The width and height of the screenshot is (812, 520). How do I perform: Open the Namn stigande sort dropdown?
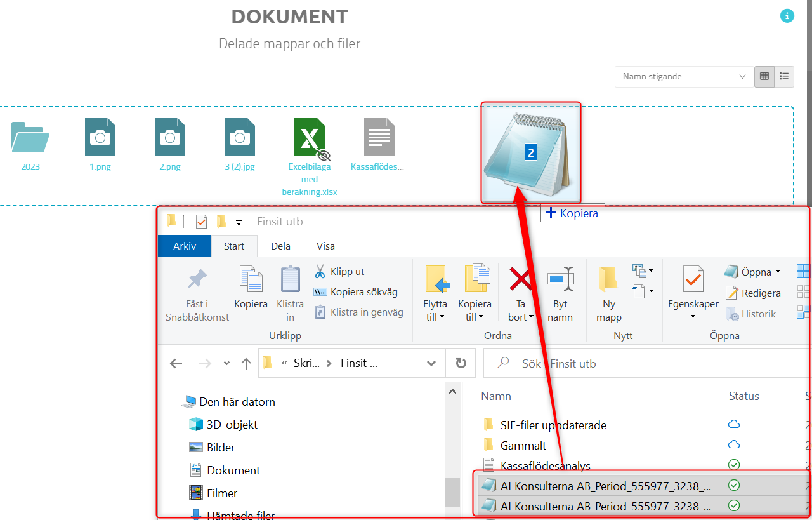pos(684,76)
